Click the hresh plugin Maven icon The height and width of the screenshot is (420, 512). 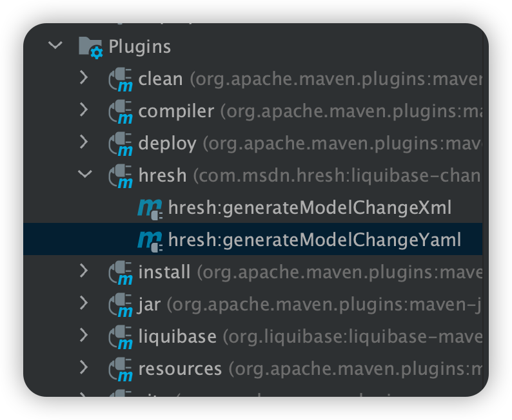tap(121, 177)
